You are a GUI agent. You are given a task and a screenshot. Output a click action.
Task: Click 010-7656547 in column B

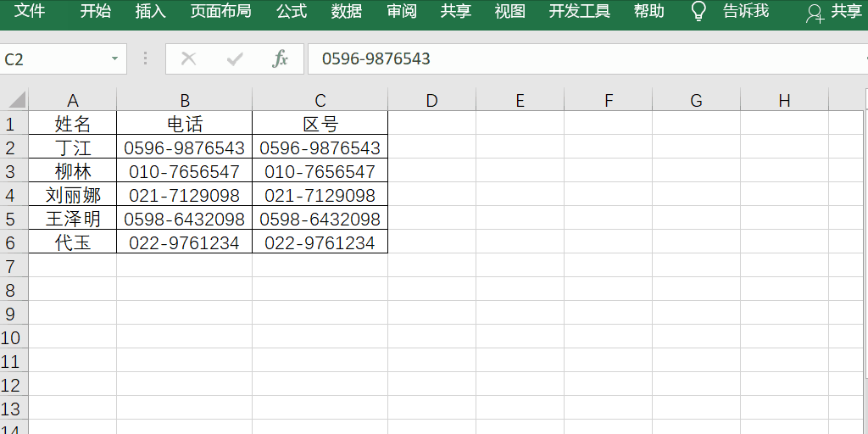(x=184, y=170)
